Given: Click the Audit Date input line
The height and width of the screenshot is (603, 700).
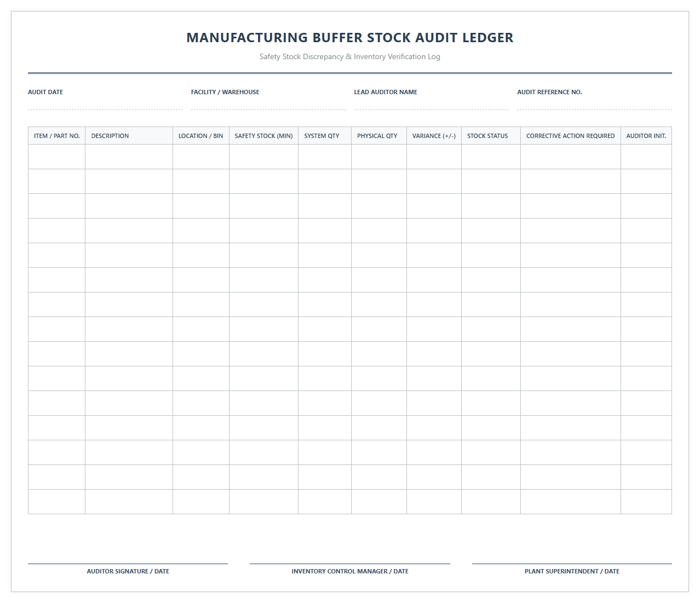Looking at the screenshot, I should (x=105, y=104).
